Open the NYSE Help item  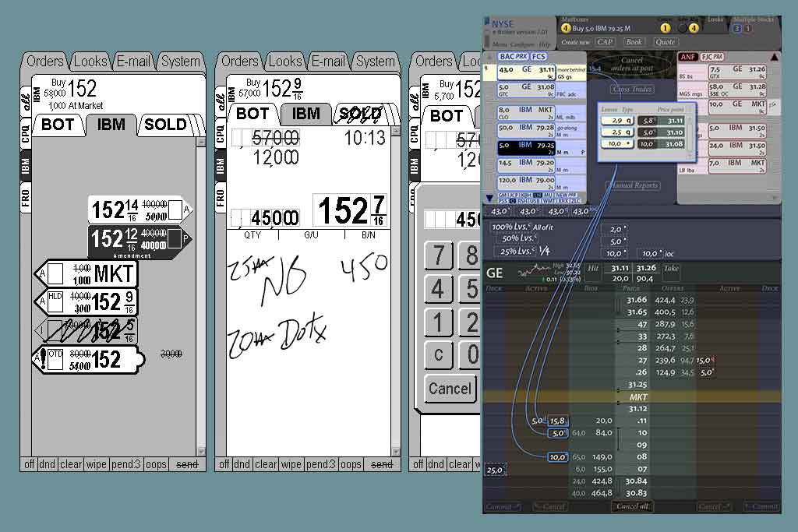545,44
